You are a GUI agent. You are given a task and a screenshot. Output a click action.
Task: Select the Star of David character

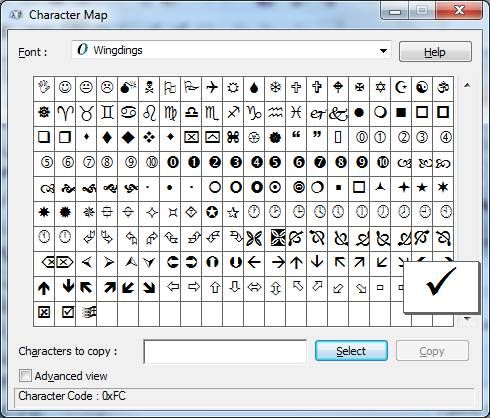380,88
